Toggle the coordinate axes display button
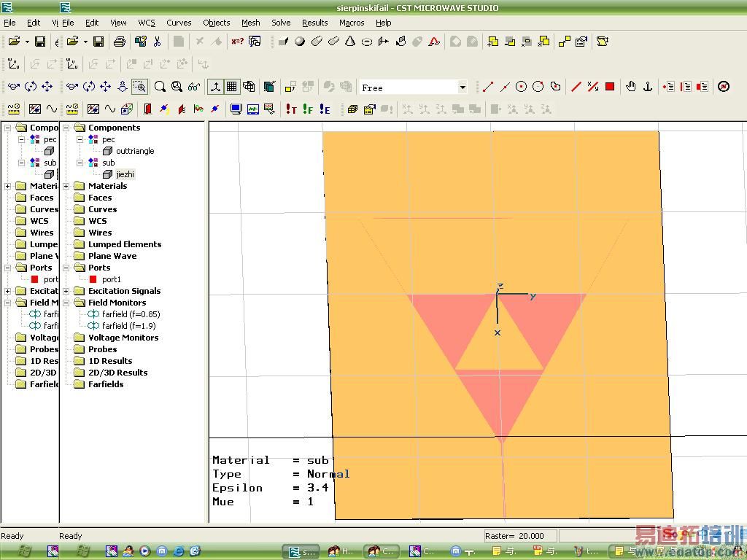The width and height of the screenshot is (747, 560). [215, 87]
